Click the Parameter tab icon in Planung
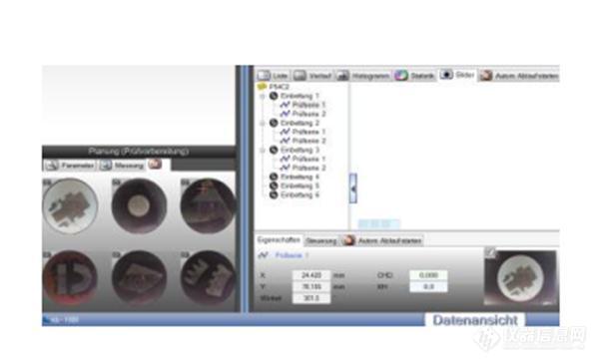 52,166
